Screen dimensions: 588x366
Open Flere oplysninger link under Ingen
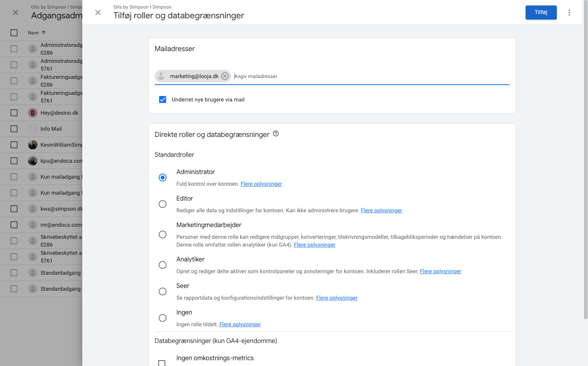[240, 324]
